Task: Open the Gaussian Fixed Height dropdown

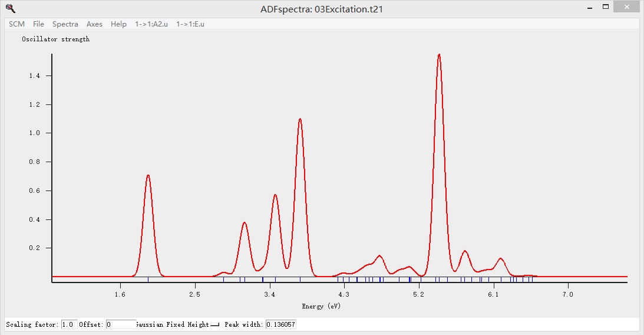Action: [178, 324]
